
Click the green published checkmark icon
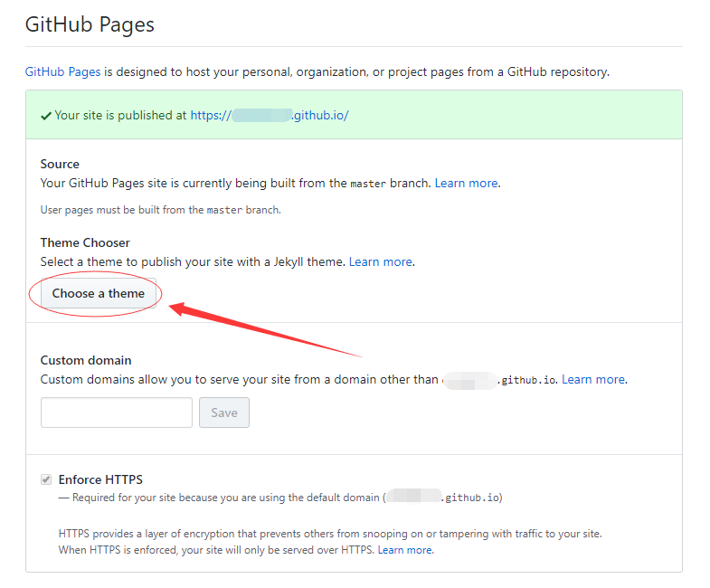click(46, 116)
